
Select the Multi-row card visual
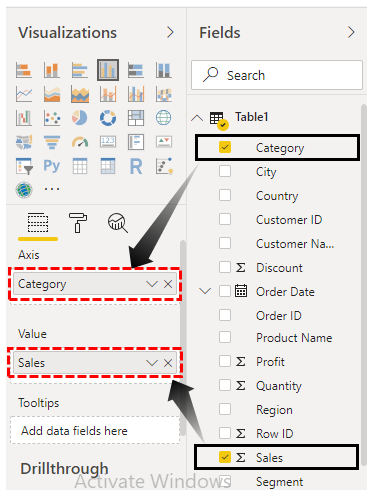[x=136, y=142]
